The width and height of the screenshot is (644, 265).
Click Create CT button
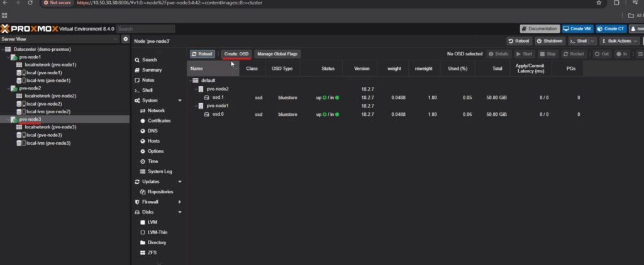pyautogui.click(x=611, y=29)
